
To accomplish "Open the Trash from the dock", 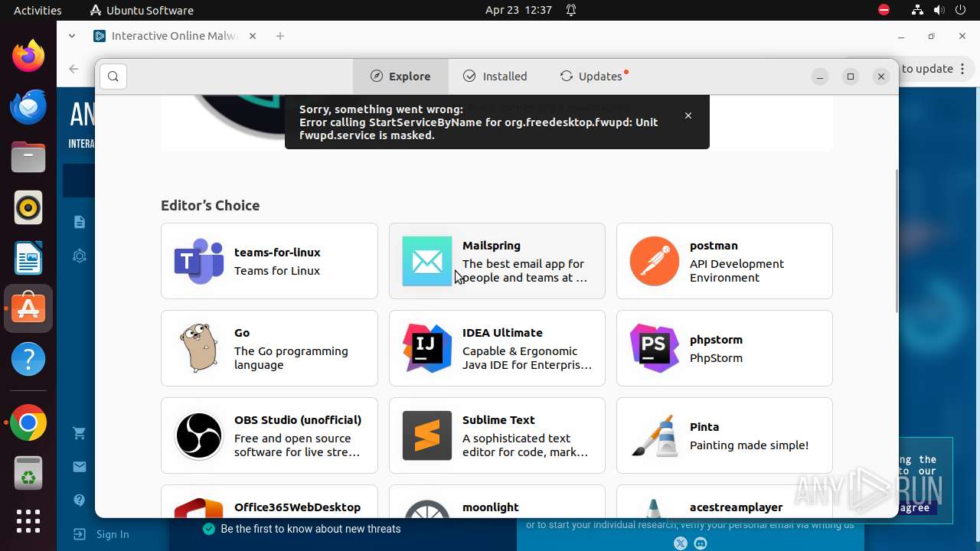I will coord(28,474).
